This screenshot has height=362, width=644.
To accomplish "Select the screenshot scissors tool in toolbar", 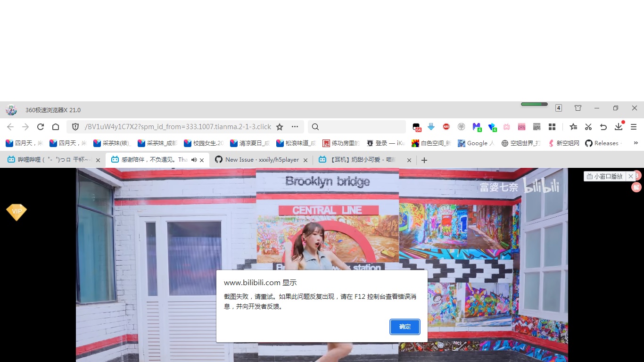I will click(588, 127).
